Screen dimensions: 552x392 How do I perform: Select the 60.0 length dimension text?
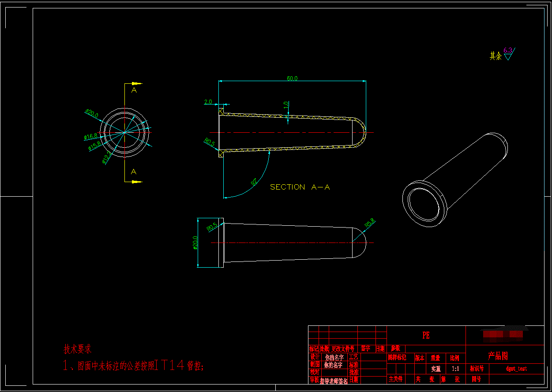point(292,78)
